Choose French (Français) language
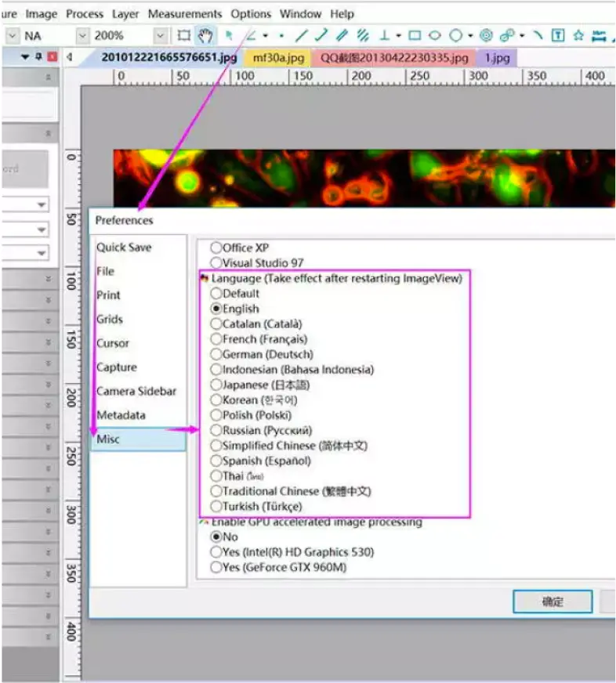 click(x=216, y=339)
